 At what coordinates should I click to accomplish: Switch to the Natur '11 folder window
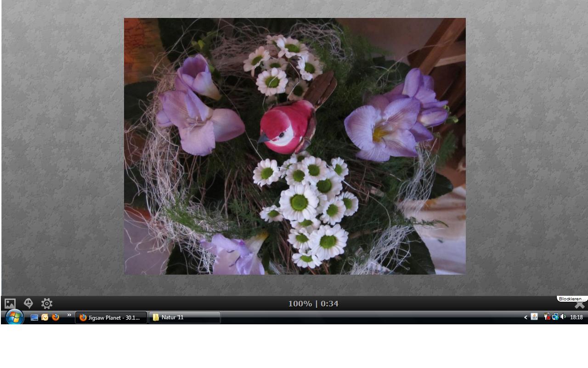click(x=184, y=317)
